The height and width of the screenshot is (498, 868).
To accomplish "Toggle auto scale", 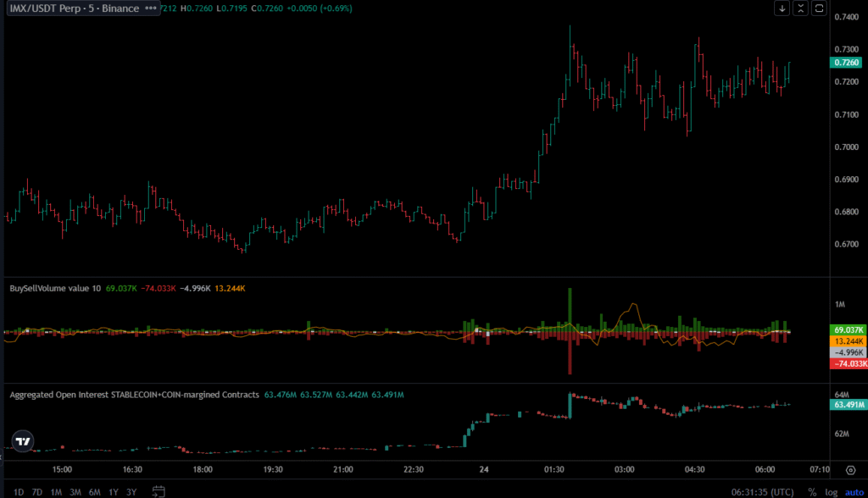I will pyautogui.click(x=851, y=491).
